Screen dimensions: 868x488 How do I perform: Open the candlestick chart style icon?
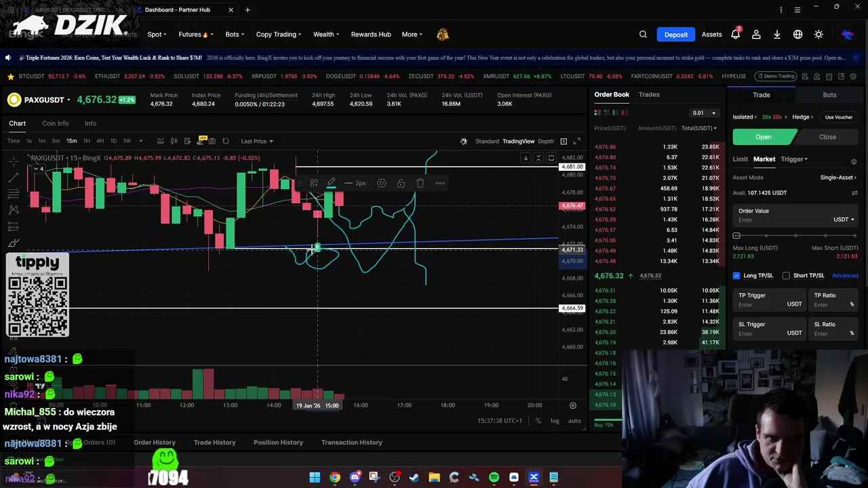(174, 141)
